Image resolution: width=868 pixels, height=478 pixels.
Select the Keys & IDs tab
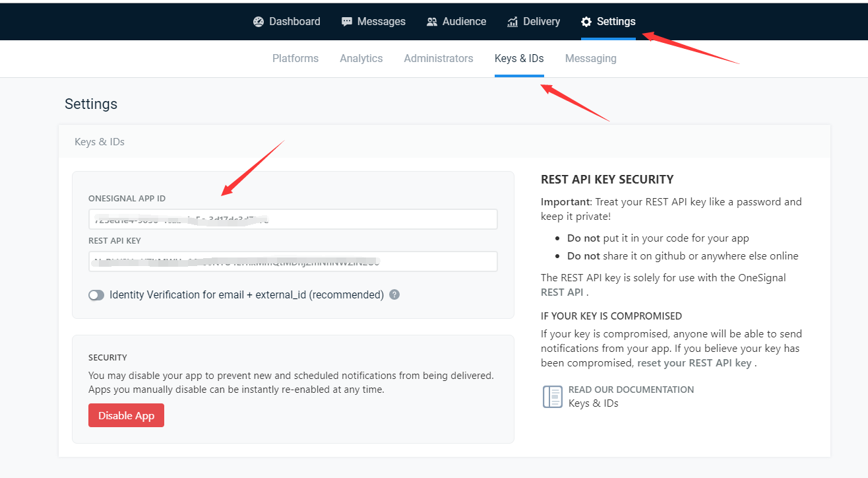point(519,59)
